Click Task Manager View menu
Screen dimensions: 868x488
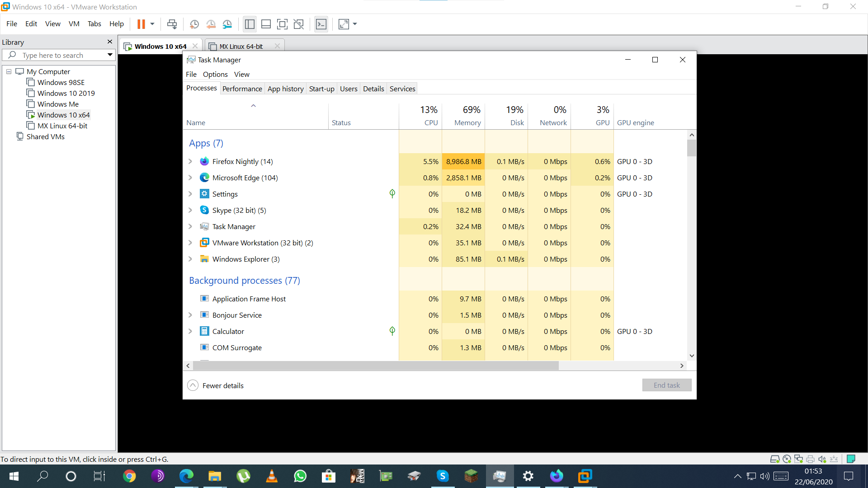(241, 74)
